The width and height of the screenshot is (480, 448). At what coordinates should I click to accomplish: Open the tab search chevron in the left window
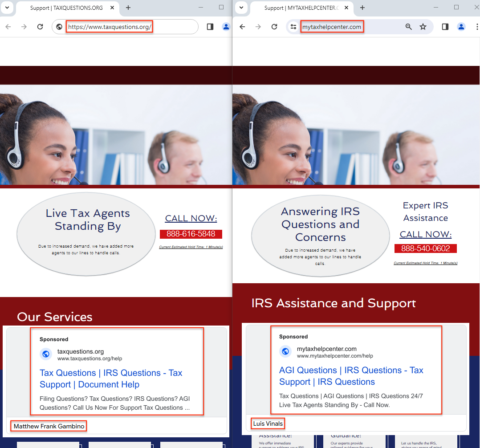click(x=7, y=8)
